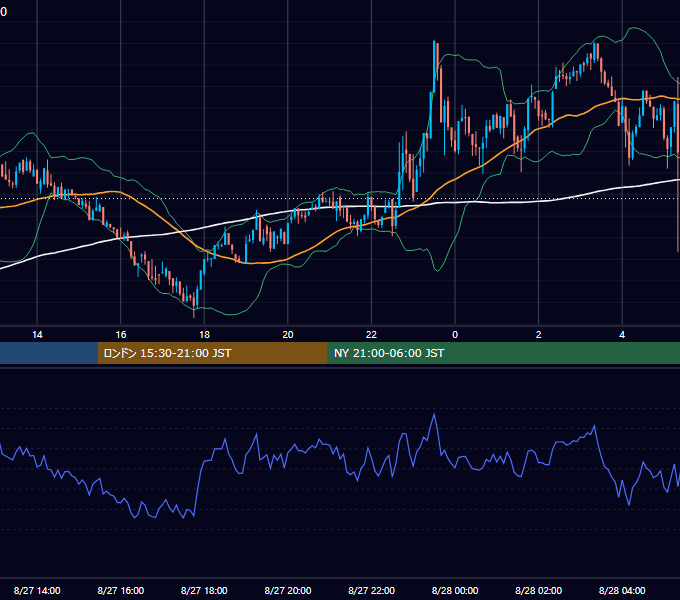
Task: Select the blue session bar before ロンドン
Action: [x=49, y=353]
